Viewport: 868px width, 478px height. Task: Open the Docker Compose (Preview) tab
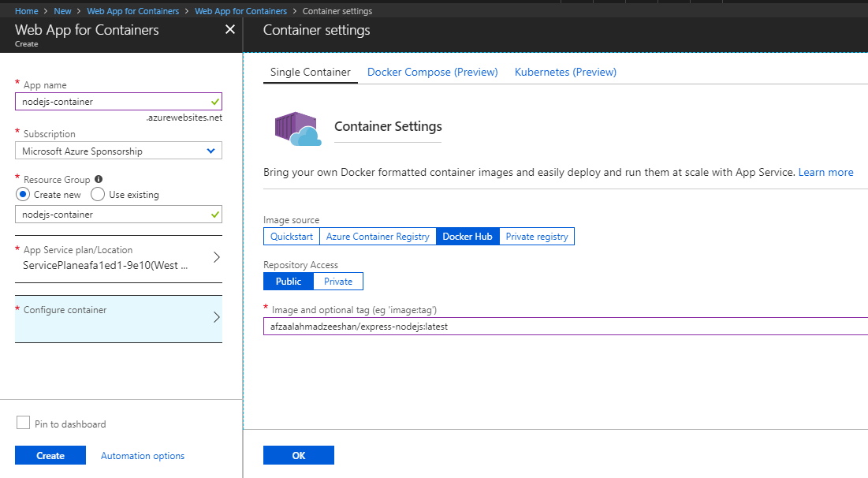[432, 72]
